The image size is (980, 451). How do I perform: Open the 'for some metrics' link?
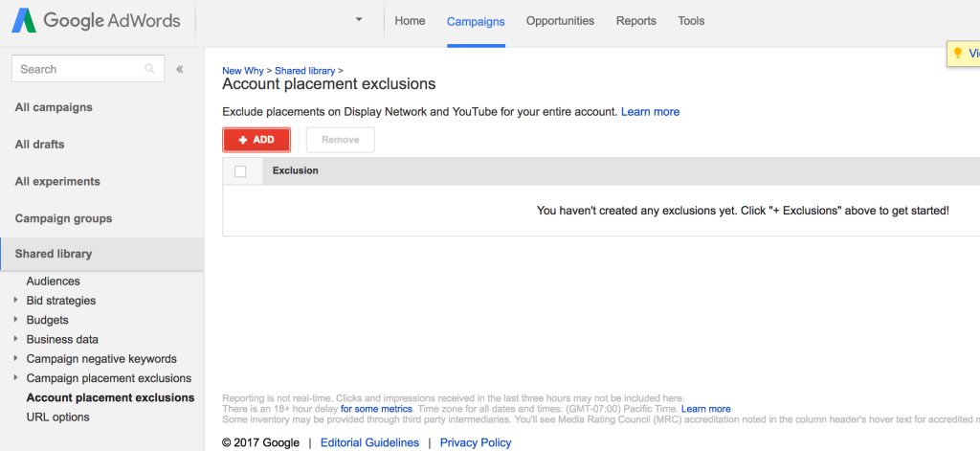(376, 409)
